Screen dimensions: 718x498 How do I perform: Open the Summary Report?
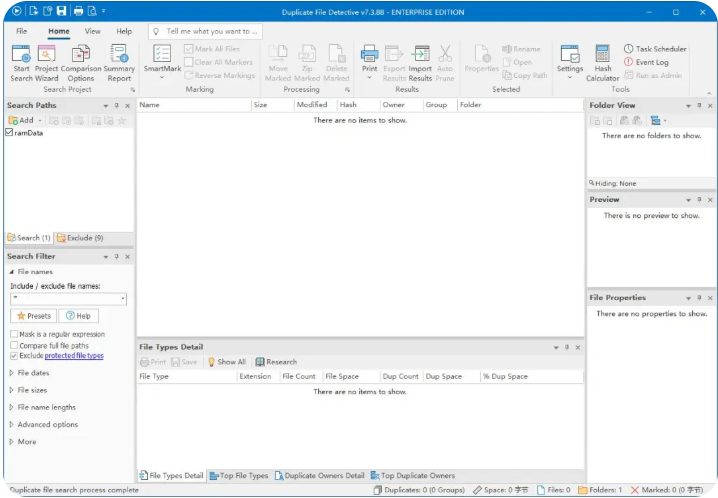coord(119,63)
